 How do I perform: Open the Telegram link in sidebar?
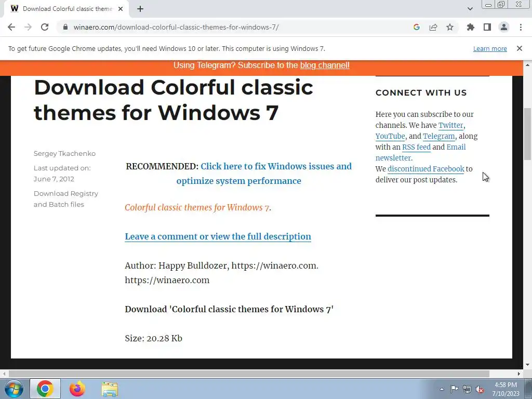(438, 136)
